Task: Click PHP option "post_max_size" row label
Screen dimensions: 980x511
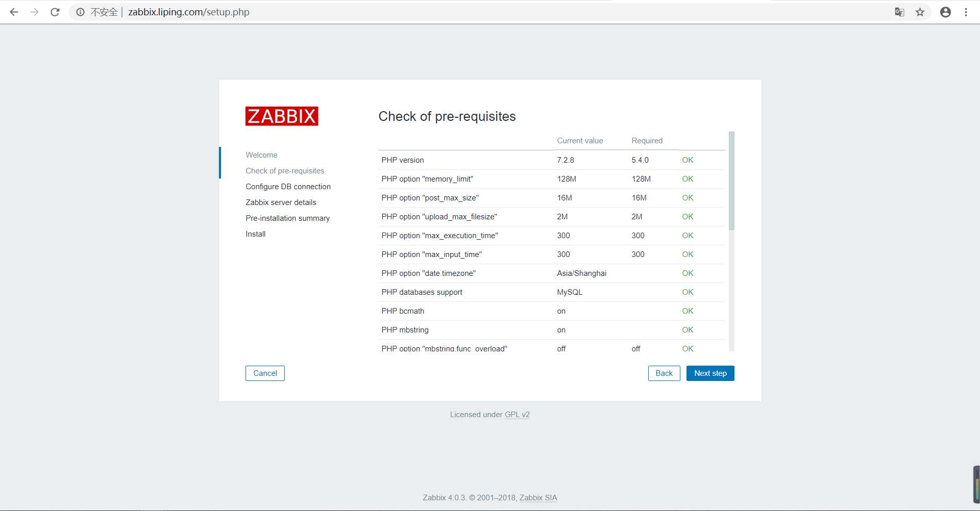Action: (x=430, y=198)
